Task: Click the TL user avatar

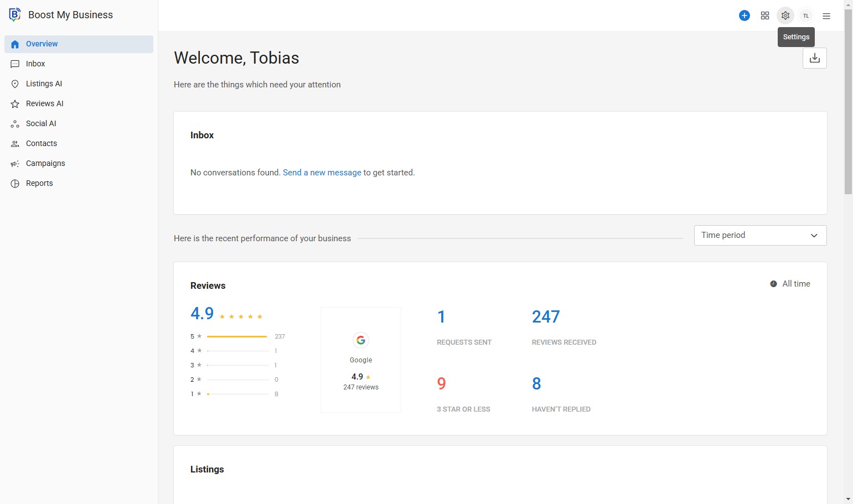Action: 806,15
